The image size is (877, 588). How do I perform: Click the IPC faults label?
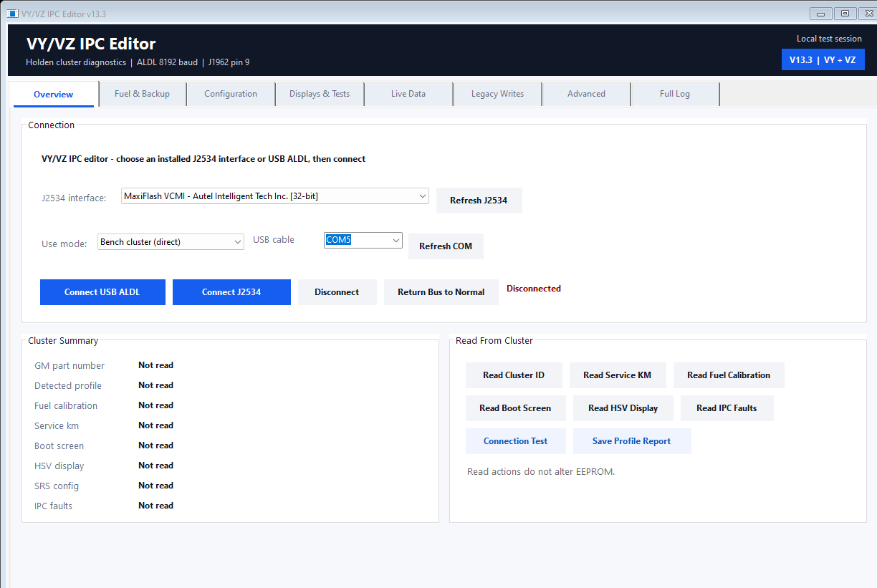(x=53, y=506)
